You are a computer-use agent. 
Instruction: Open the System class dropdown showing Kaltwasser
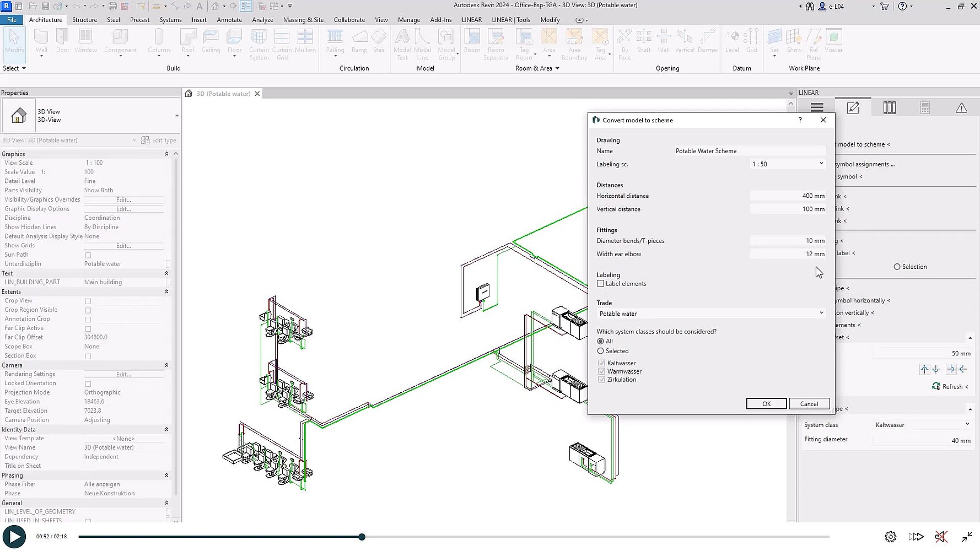coord(967,424)
